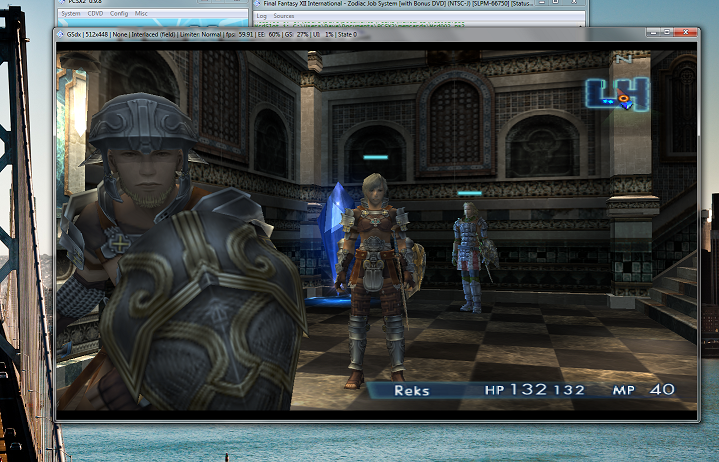
Task: Open the Config menu in PCSX2
Action: [119, 13]
